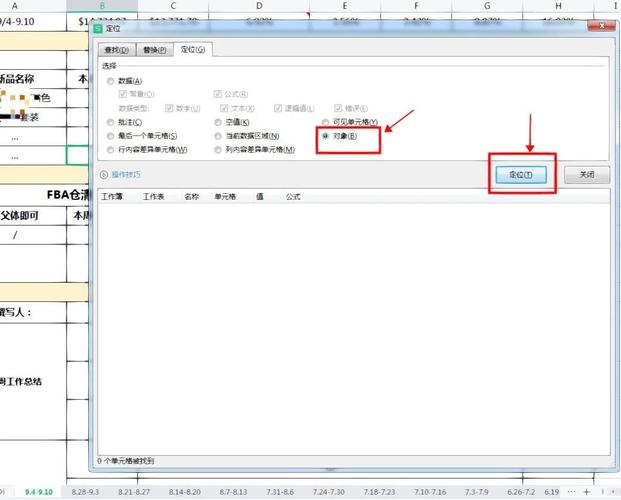Open the 替换(P) tab
This screenshot has height=500, width=621.
click(154, 50)
